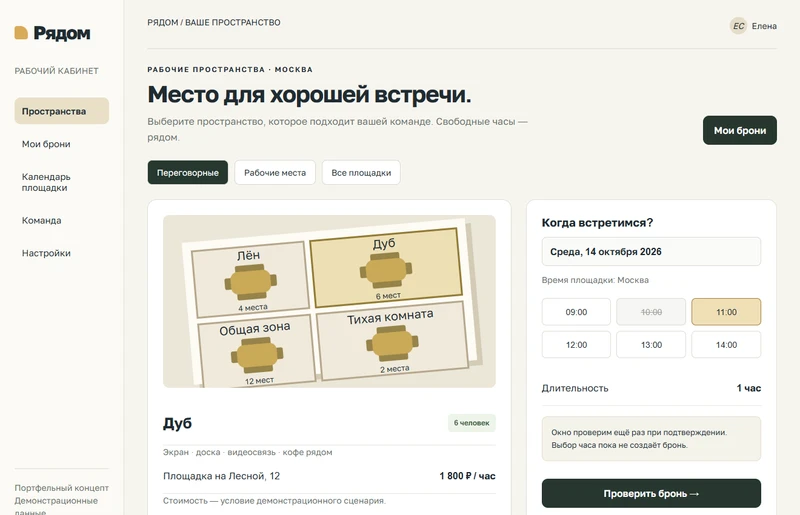Select the Общая зона on the floor plan
The width and height of the screenshot is (800, 515).
point(257,352)
